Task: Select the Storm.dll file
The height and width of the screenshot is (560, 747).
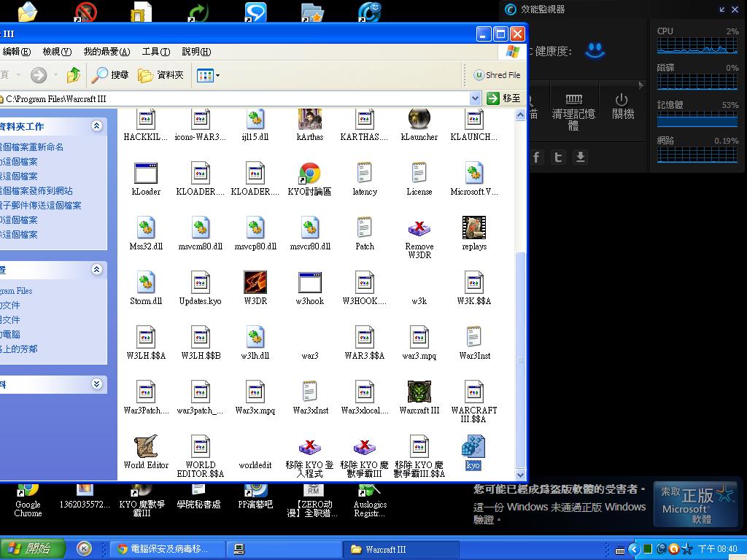Action: 146,283
